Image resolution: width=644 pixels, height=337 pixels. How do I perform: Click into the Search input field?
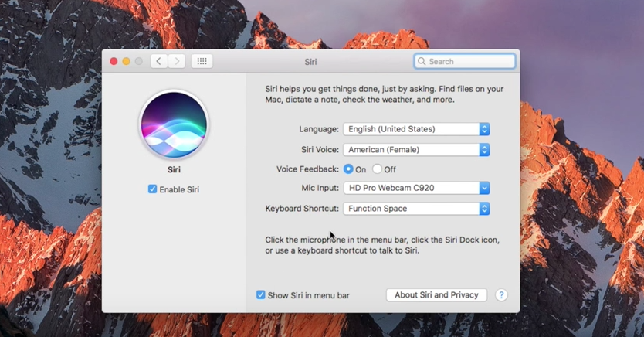(465, 61)
